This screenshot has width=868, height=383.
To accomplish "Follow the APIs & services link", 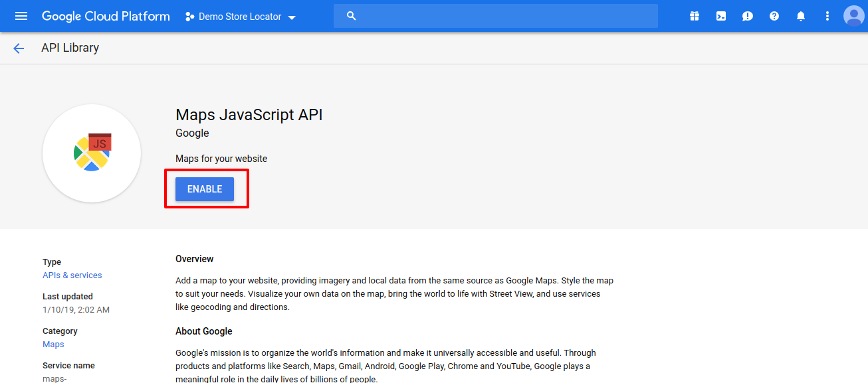I will click(x=72, y=275).
